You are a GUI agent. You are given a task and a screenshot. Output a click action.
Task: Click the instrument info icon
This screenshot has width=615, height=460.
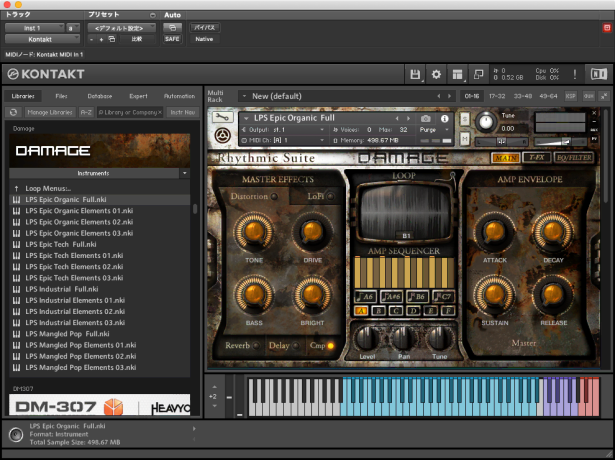point(444,118)
